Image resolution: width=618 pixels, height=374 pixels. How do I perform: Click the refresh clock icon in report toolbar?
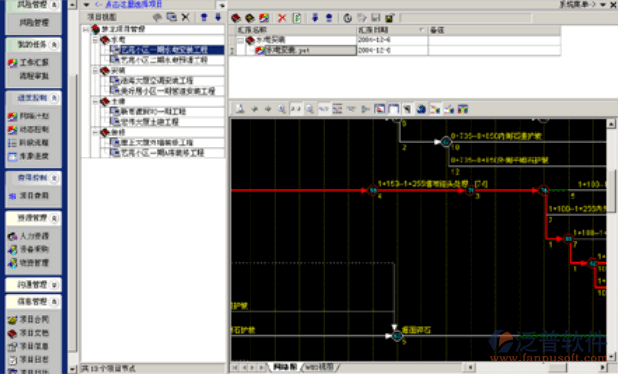[x=347, y=18]
